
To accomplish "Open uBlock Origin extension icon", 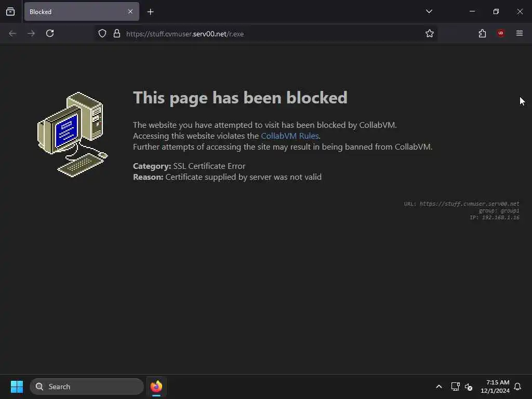I will 501,33.
